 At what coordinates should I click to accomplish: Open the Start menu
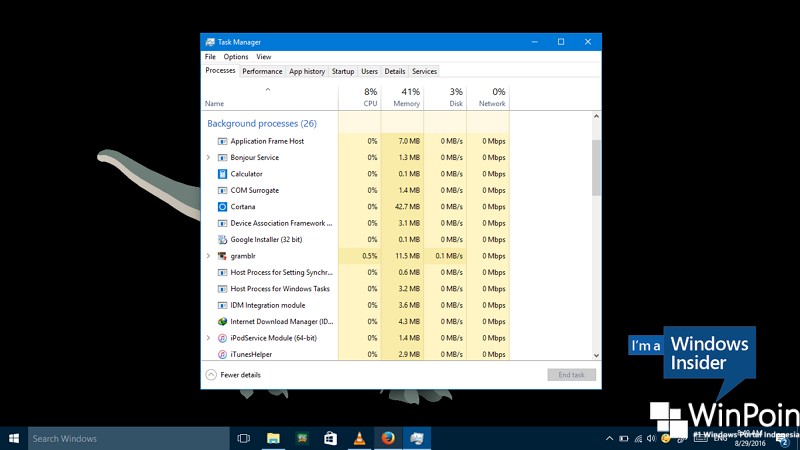pyautogui.click(x=14, y=438)
